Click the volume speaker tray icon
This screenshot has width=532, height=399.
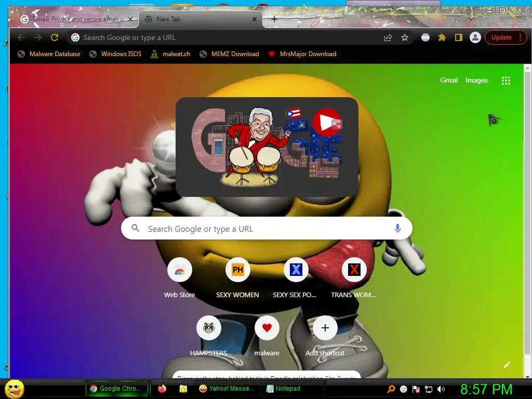[441, 389]
